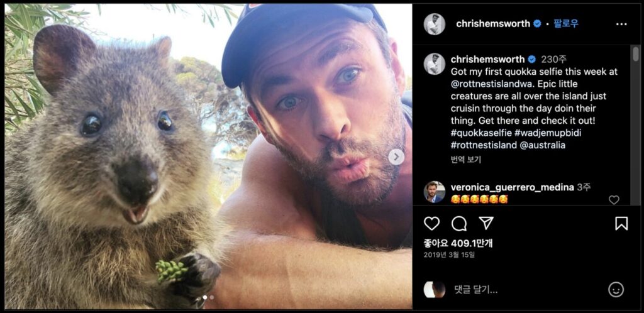Viewport: 644px width, 313px height.
Task: Open veronica_guerrero_medina's avatar
Action: pos(435,192)
